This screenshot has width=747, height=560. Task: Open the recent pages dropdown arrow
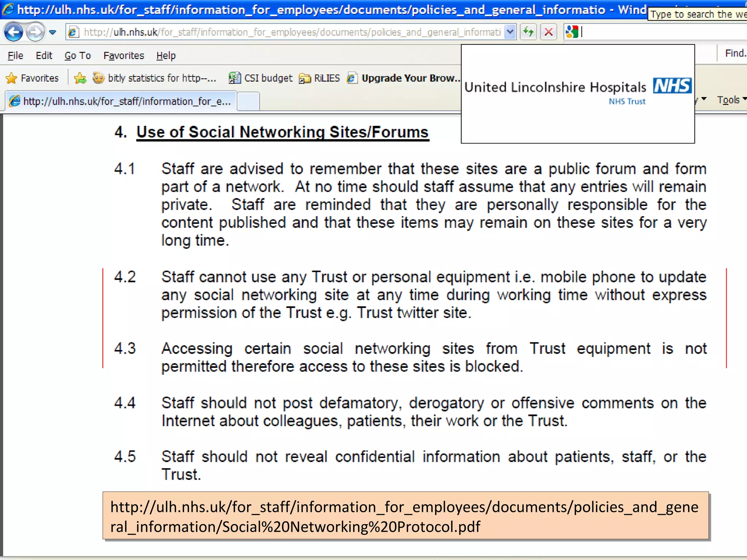pos(53,32)
